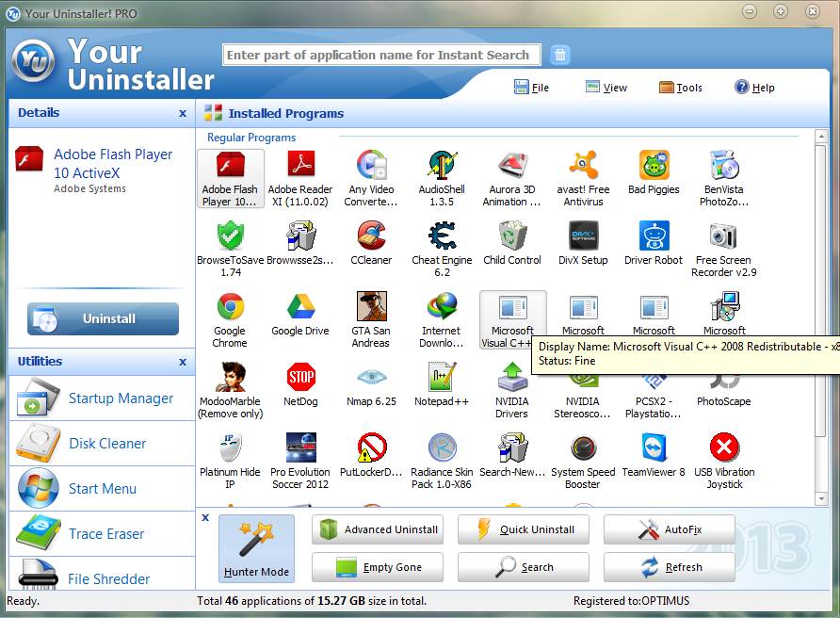
Task: Select GTA San Andreas program icon
Action: 371,306
